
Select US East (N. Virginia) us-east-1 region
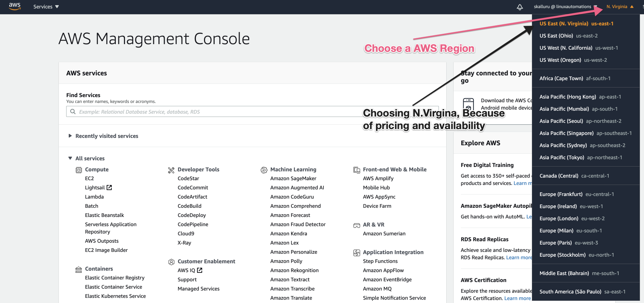pos(586,24)
